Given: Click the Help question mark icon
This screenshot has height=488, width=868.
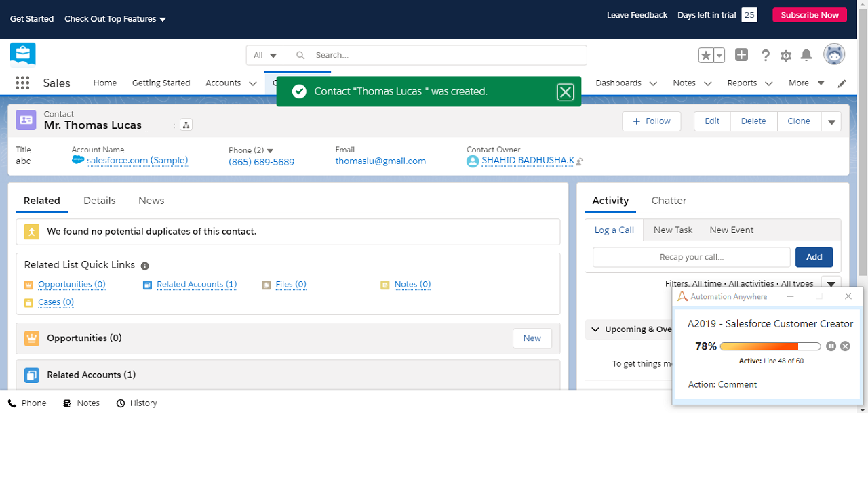Looking at the screenshot, I should coord(766,56).
